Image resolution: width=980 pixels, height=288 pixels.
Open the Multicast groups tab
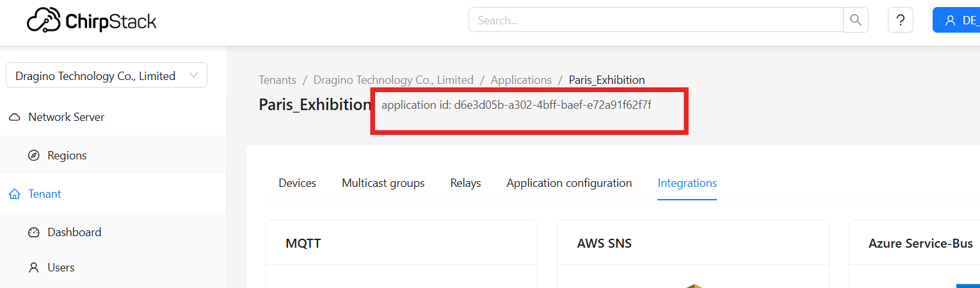point(383,183)
